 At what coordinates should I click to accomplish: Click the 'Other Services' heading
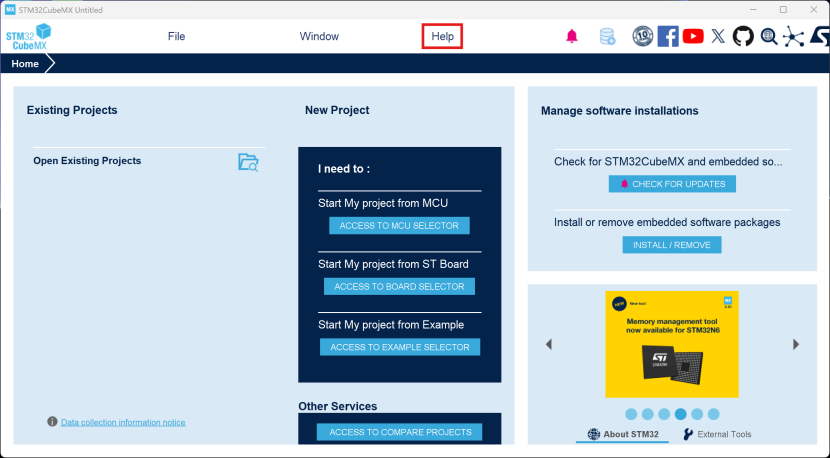pos(338,406)
